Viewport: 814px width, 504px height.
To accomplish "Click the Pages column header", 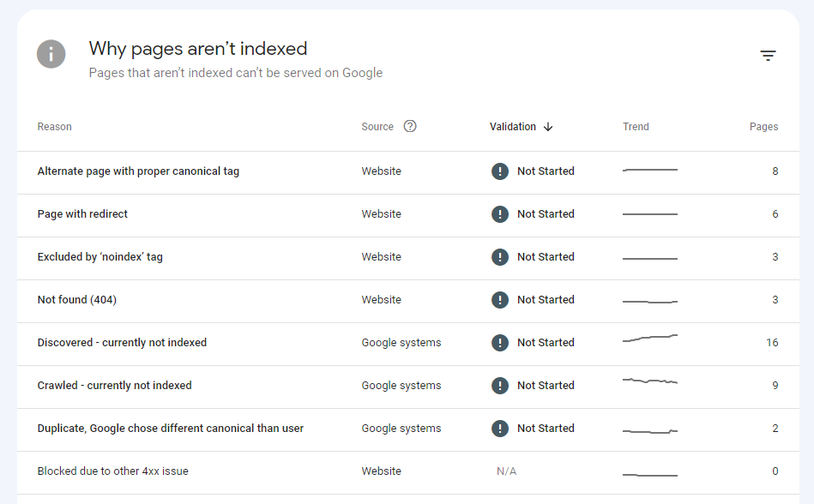I will coord(763,126).
